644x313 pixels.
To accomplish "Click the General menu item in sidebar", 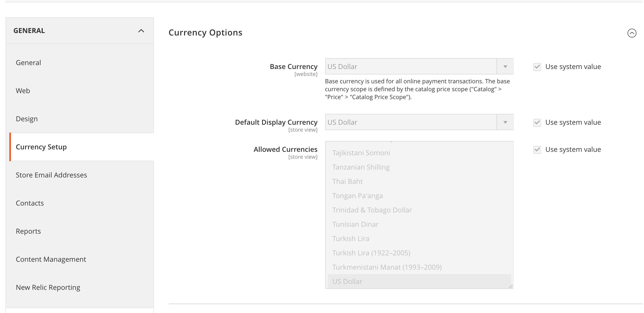I will [28, 62].
